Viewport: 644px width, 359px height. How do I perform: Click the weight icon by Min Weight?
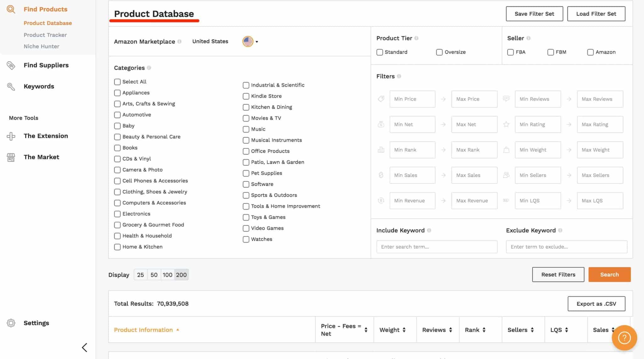[x=506, y=150]
